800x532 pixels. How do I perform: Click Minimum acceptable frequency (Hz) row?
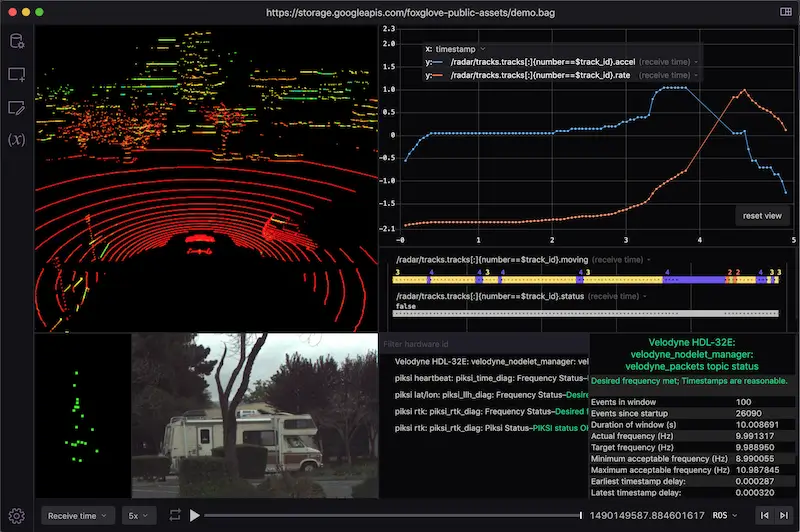[x=692, y=459]
